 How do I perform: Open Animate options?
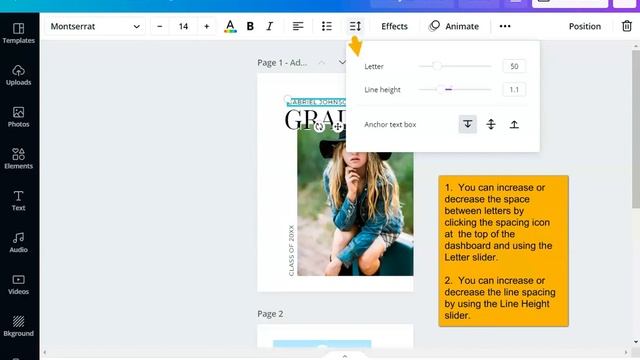coord(454,27)
